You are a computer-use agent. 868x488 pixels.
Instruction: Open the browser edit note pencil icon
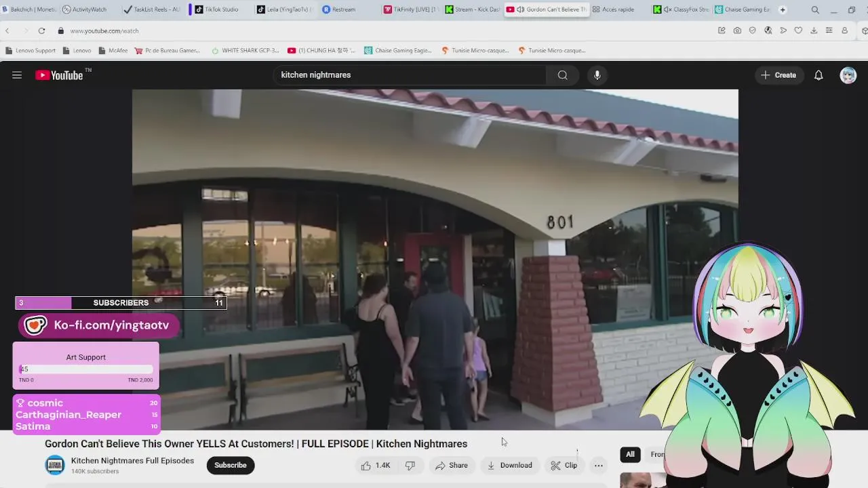click(x=722, y=30)
